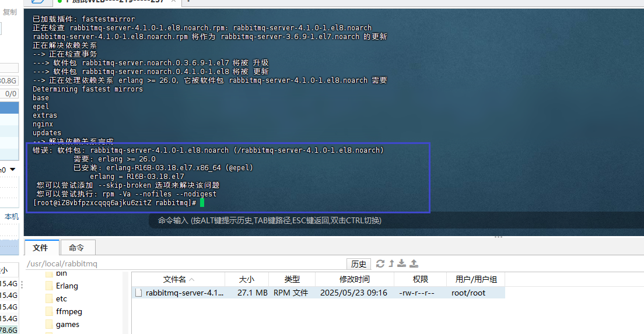The width and height of the screenshot is (644, 334).
Task: Switch to the 命令 tab
Action: point(77,248)
